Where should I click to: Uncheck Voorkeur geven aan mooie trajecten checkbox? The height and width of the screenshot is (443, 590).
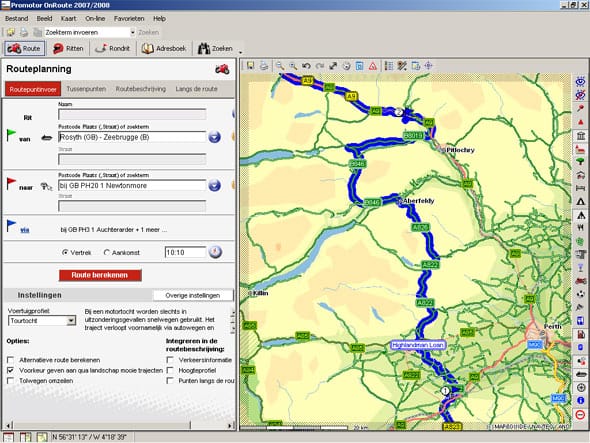(x=11, y=370)
